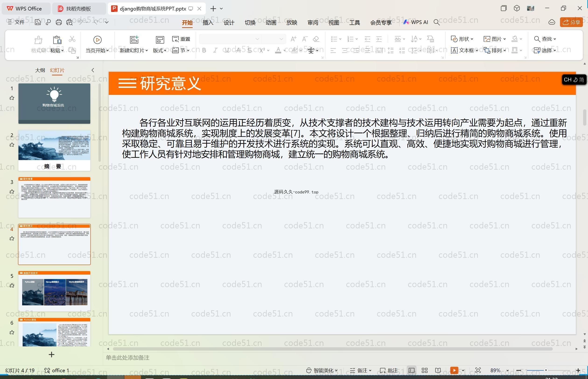Click the Reset (重置) slide button
The width and height of the screenshot is (588, 379).
click(181, 39)
